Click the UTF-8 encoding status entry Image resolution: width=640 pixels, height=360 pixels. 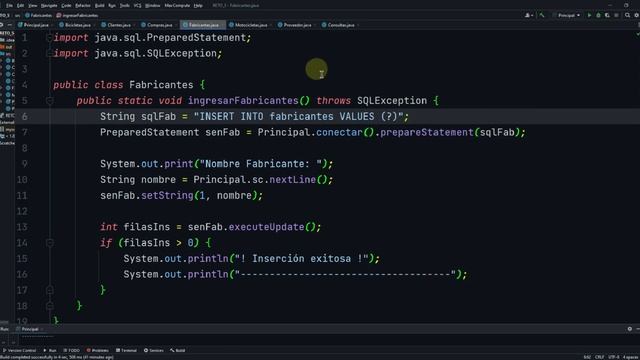click(x=613, y=357)
